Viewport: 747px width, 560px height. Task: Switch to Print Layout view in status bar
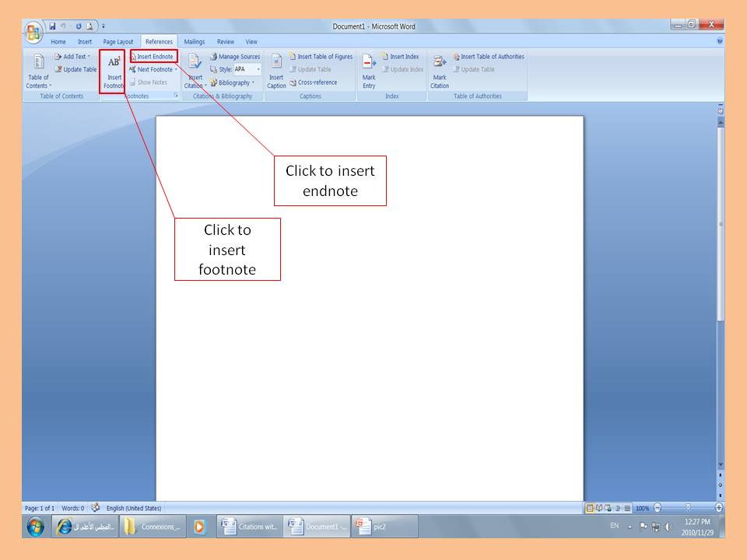590,508
